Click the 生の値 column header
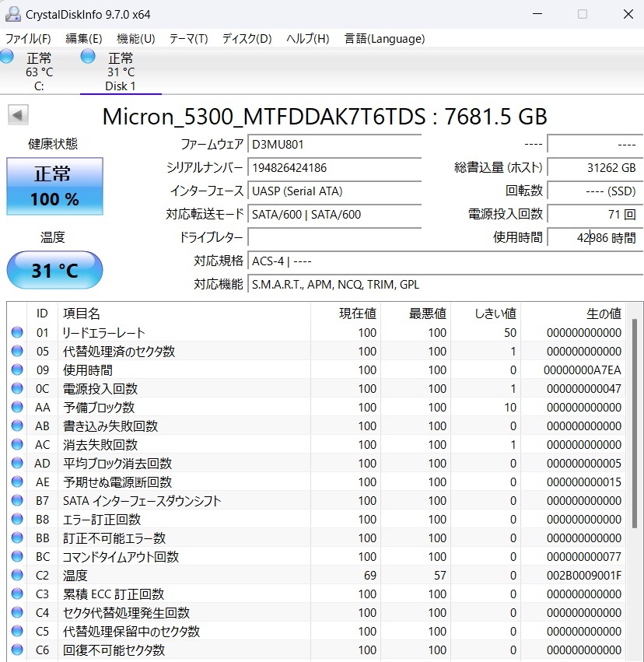Image resolution: width=644 pixels, height=662 pixels. coord(573,313)
